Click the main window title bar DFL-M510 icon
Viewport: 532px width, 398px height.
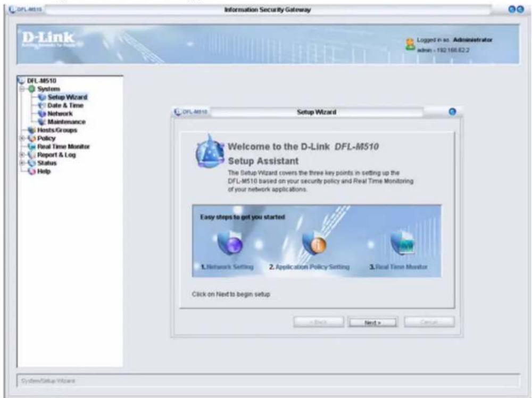pyautogui.click(x=13, y=10)
